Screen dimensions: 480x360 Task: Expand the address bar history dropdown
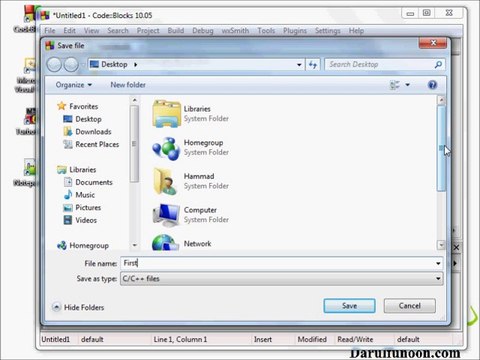pyautogui.click(x=299, y=65)
